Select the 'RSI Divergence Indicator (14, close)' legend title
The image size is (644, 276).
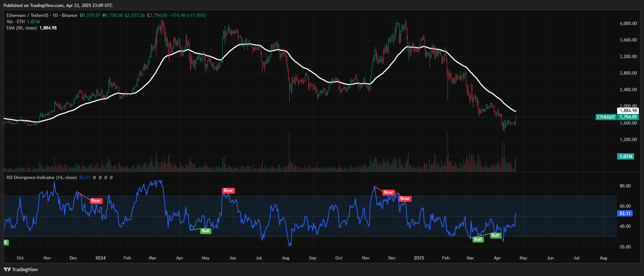pos(41,178)
